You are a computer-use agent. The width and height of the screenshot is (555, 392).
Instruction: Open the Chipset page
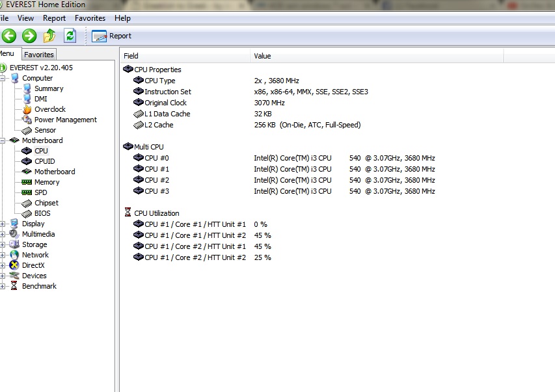(46, 203)
